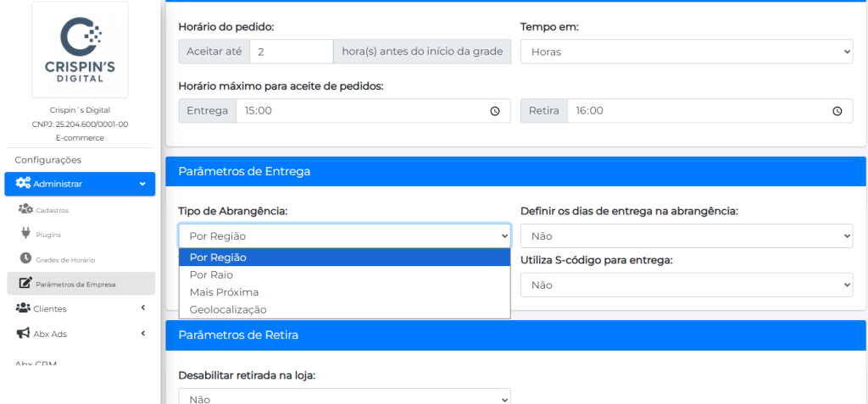
Task: Click the Parâmetros da Empresa edit icon
Action: pos(25,283)
